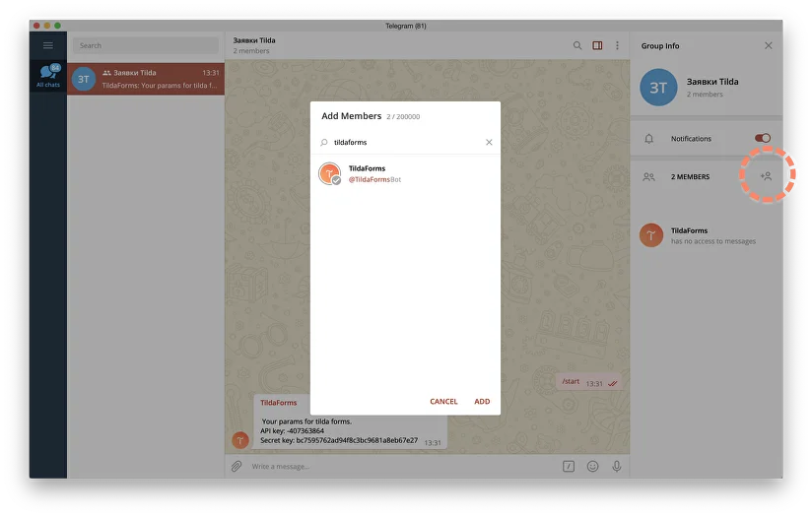Open the Заявки Tilda chat in list

pos(146,79)
